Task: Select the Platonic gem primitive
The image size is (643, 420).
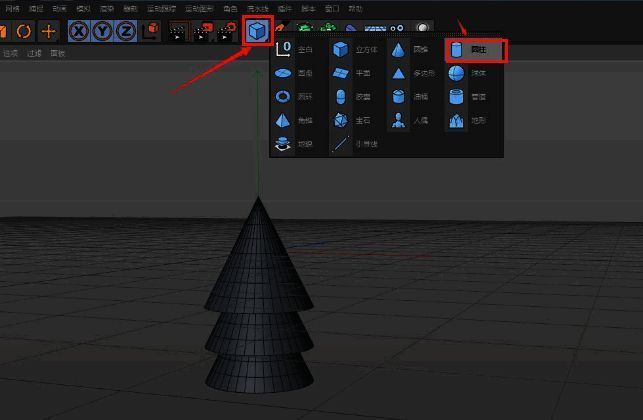Action: 341,121
